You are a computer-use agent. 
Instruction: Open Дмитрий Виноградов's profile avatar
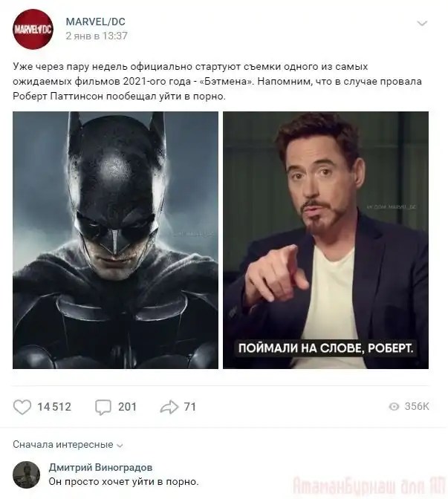(27, 474)
